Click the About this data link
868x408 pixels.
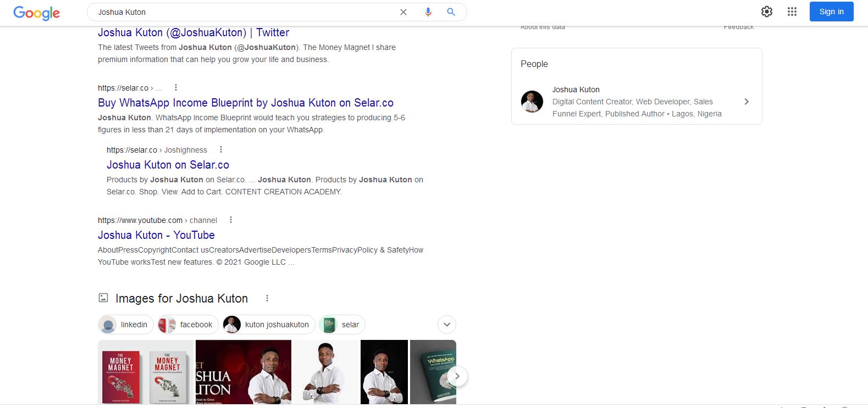(543, 27)
